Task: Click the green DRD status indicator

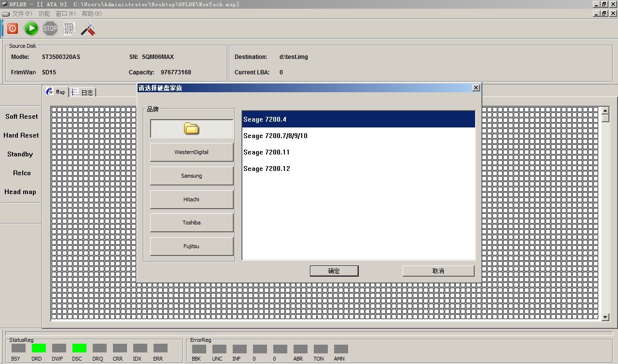Action: click(39, 348)
